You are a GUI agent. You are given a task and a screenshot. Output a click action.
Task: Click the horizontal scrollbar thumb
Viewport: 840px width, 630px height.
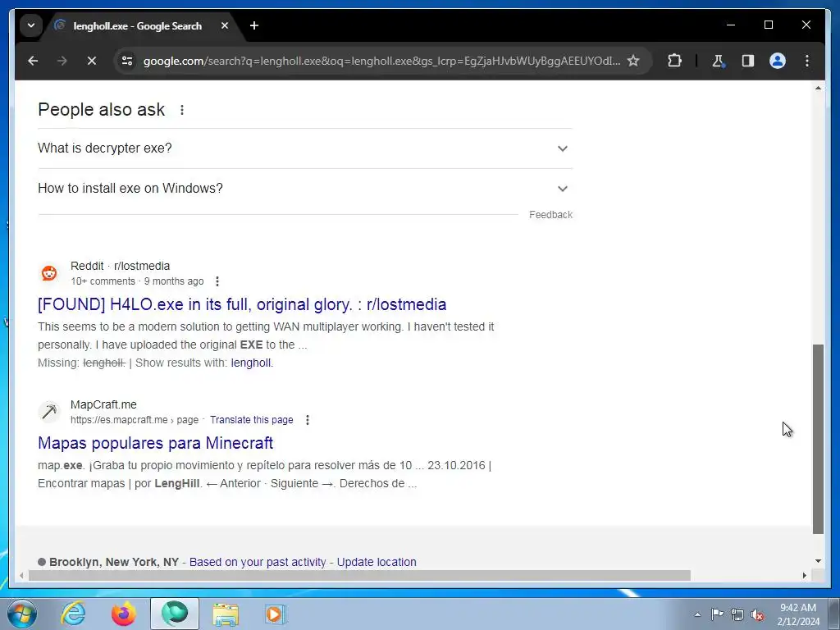point(359,575)
